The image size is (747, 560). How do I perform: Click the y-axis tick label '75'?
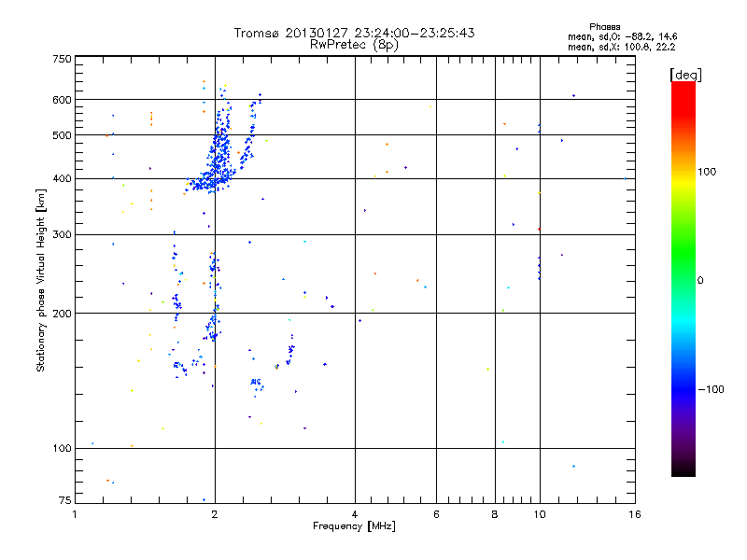(x=65, y=500)
